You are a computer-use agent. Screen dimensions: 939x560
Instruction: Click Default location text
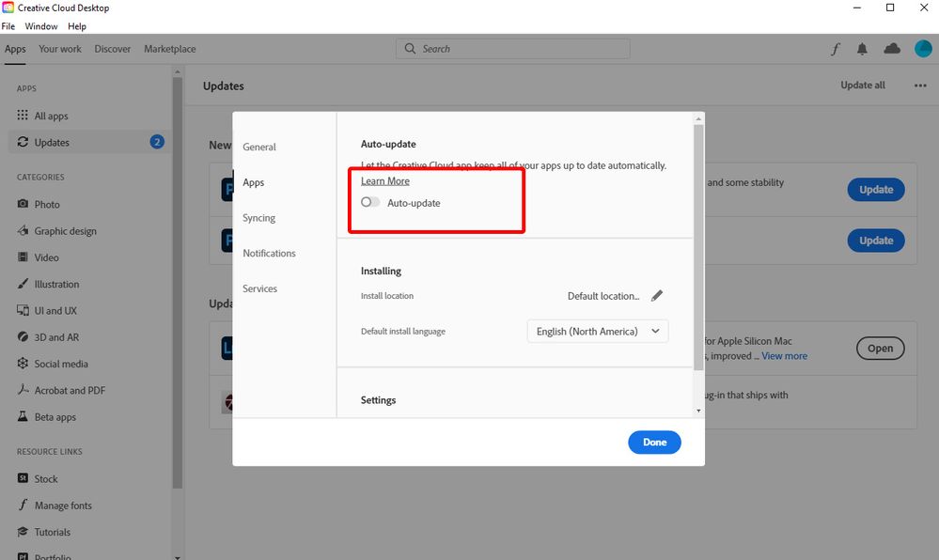[603, 296]
